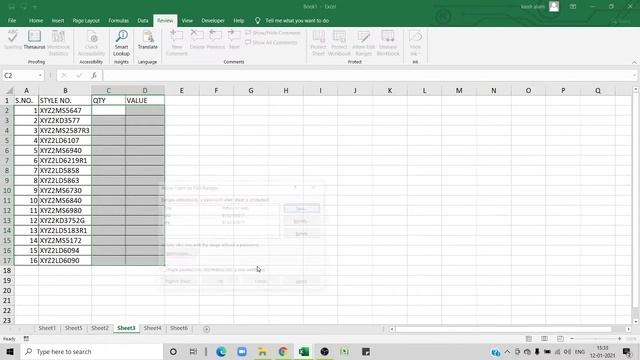Open the Thesaurus tool

pyautogui.click(x=34, y=40)
